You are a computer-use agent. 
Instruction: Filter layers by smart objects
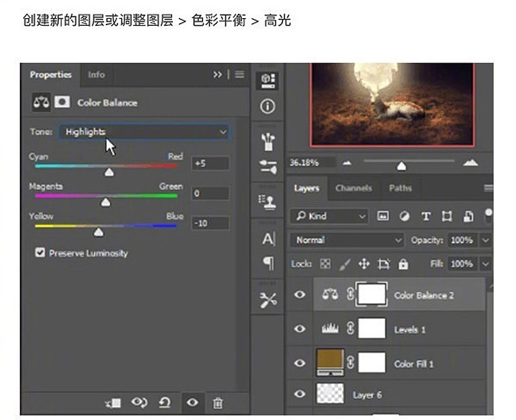(x=468, y=216)
